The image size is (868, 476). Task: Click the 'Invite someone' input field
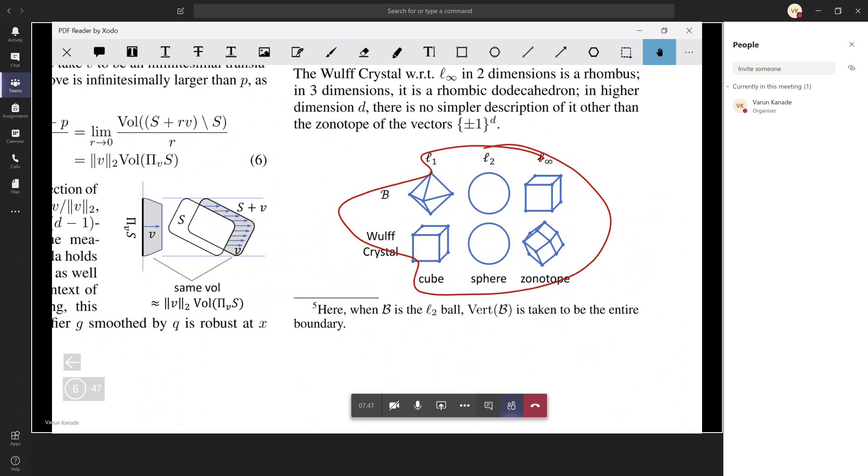click(783, 69)
